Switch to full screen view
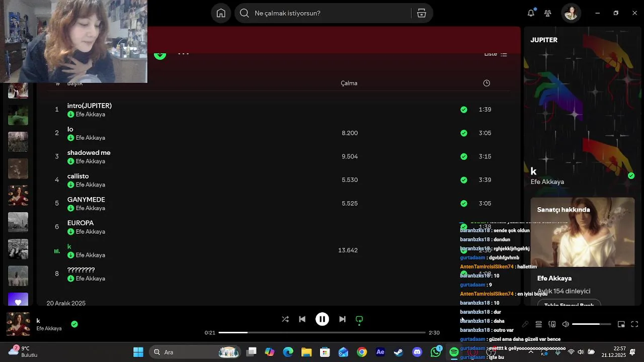644x362 pixels. (x=634, y=324)
